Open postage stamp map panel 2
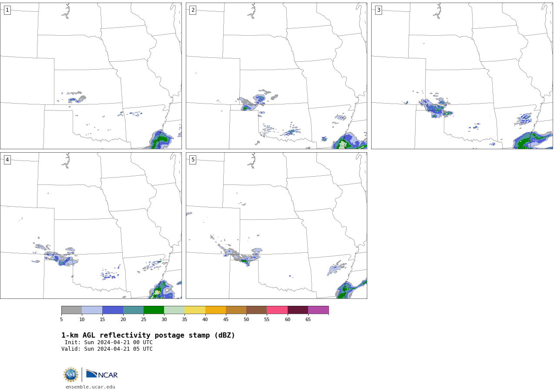 pyautogui.click(x=276, y=76)
